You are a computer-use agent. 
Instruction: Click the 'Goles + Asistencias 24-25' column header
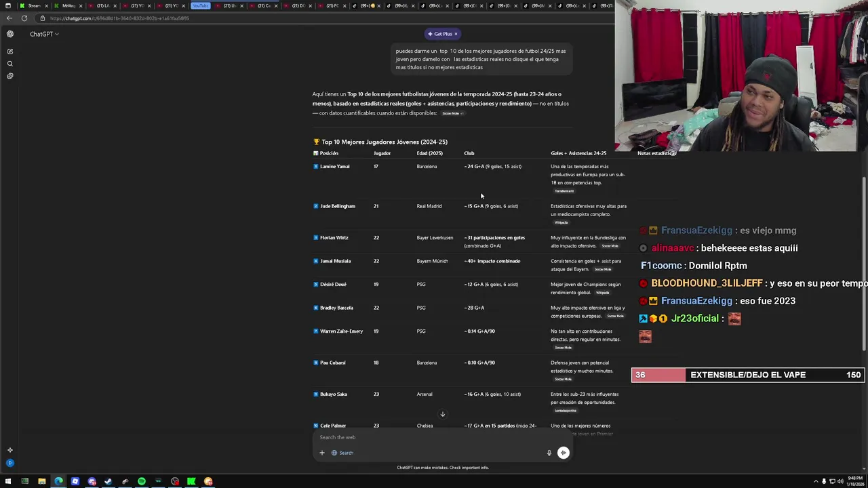[x=578, y=153]
